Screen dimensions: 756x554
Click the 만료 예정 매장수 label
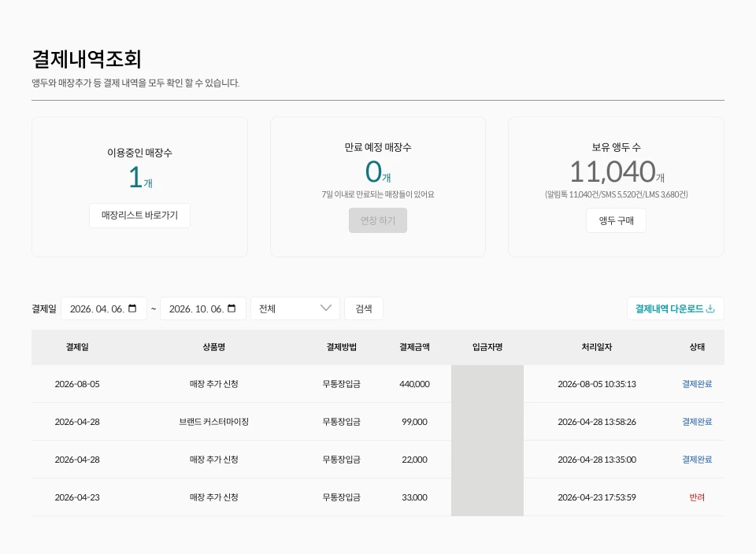(x=378, y=147)
